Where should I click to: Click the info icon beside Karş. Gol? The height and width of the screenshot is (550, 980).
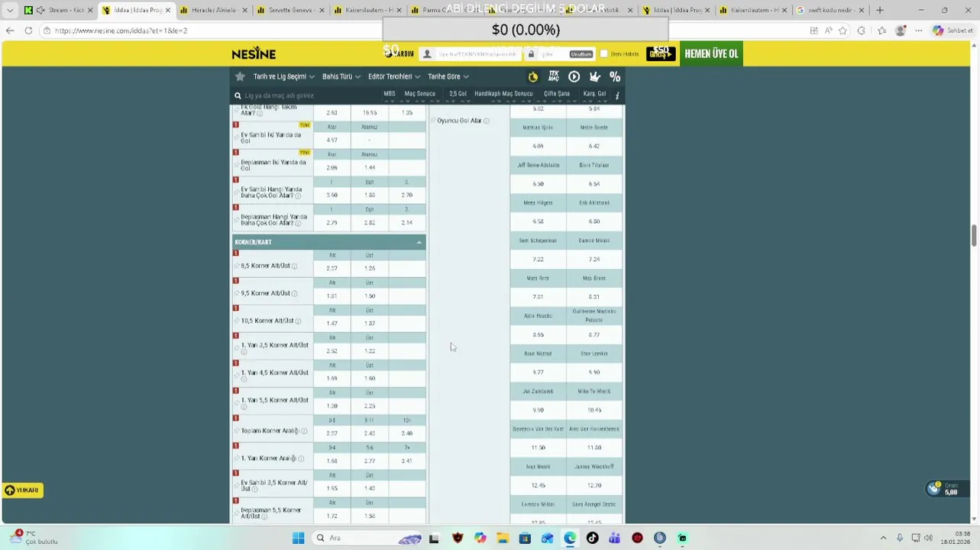pyautogui.click(x=617, y=95)
